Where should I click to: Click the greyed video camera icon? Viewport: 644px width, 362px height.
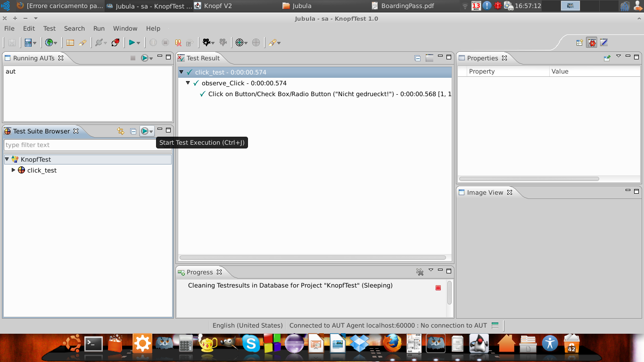[x=223, y=42]
